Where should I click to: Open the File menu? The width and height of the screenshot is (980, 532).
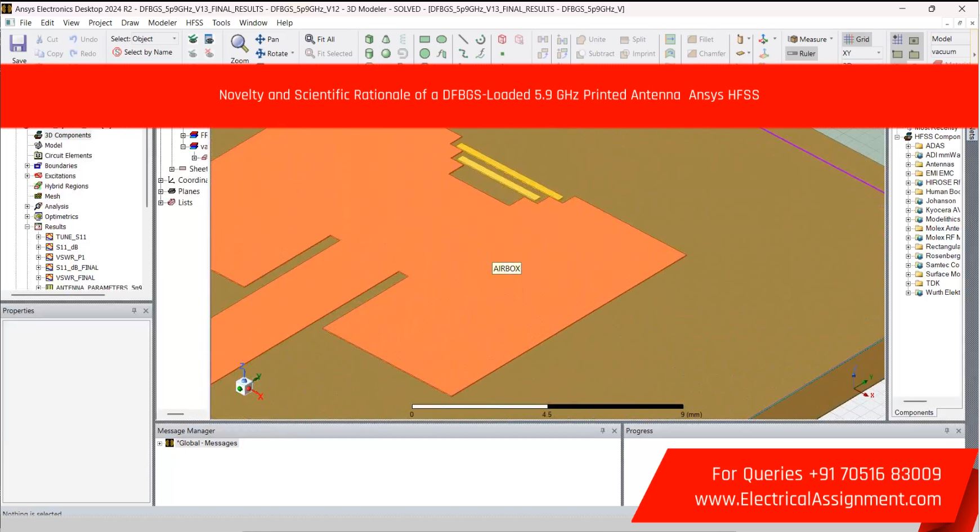point(25,22)
